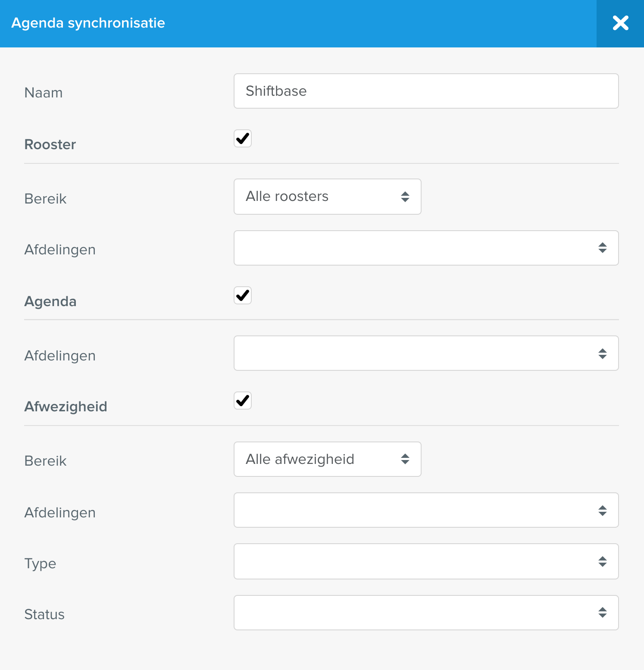Click arrows icon on Status field

[x=603, y=612]
